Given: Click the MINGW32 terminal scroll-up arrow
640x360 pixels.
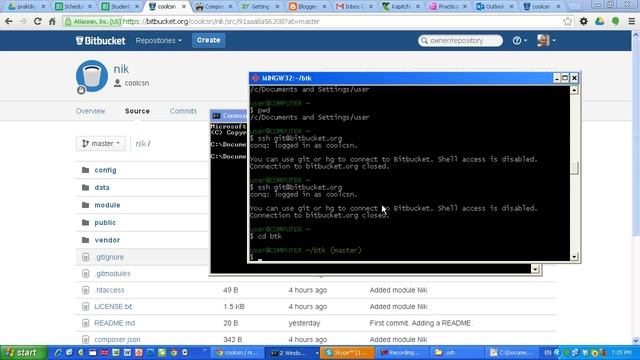Looking at the screenshot, I should click(x=574, y=90).
